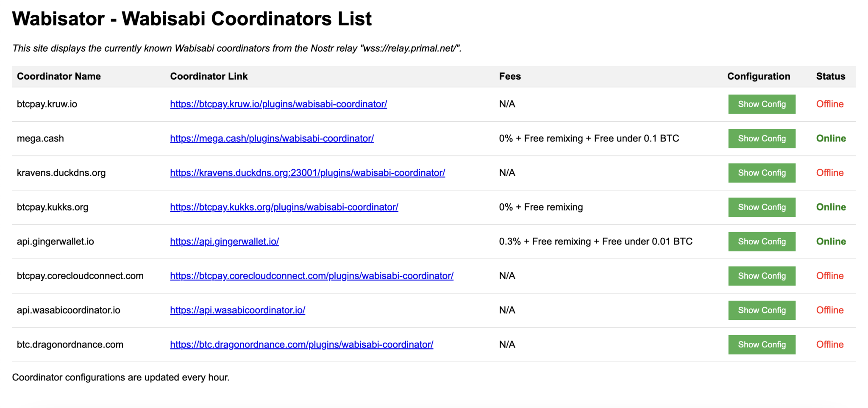Open the btc.dragonordnance.com coordinator link
Image resolution: width=868 pixels, height=408 pixels.
pyautogui.click(x=301, y=344)
